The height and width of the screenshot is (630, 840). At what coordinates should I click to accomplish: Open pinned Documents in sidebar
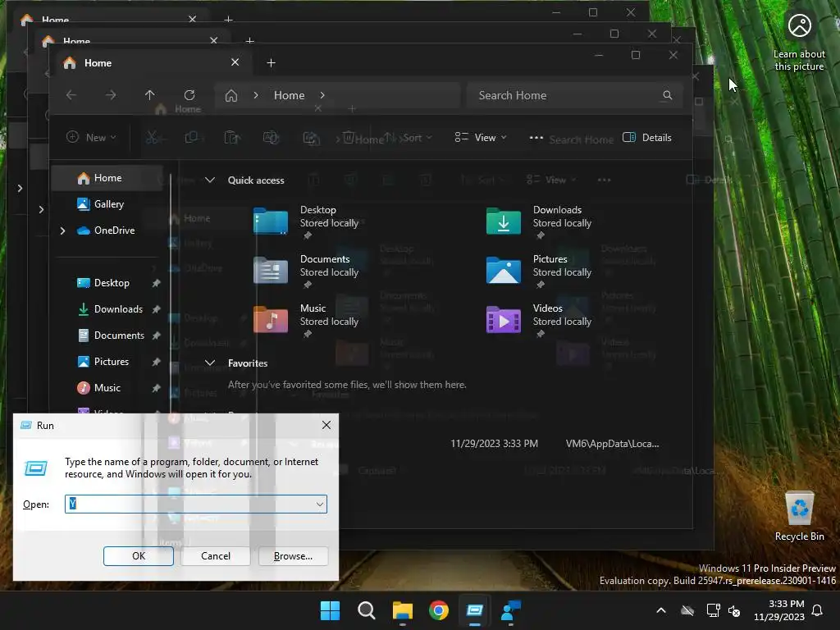[119, 336]
